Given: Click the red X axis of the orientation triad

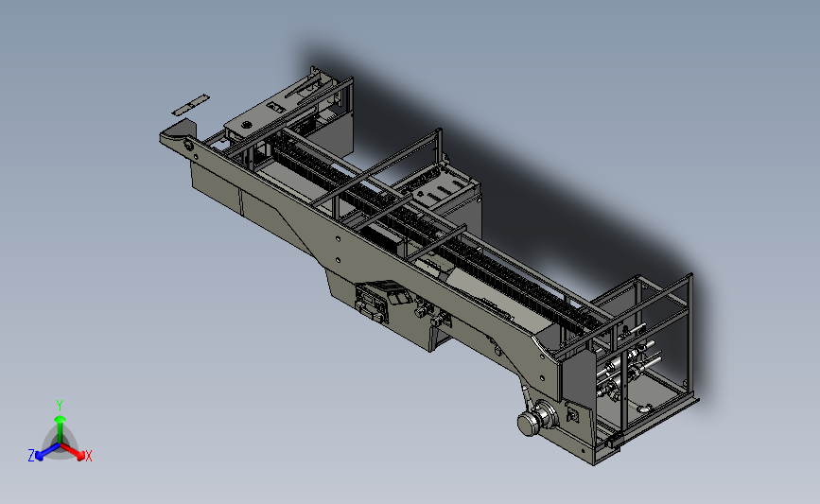Looking at the screenshot, I should 73,451.
